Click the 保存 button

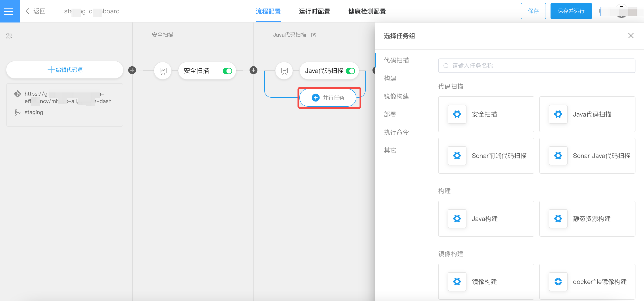[x=533, y=11]
